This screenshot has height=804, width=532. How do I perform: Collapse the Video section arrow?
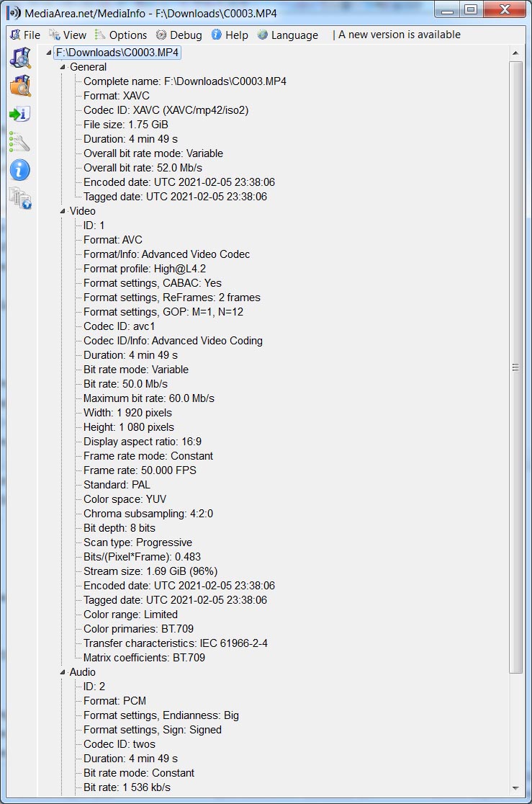(63, 211)
